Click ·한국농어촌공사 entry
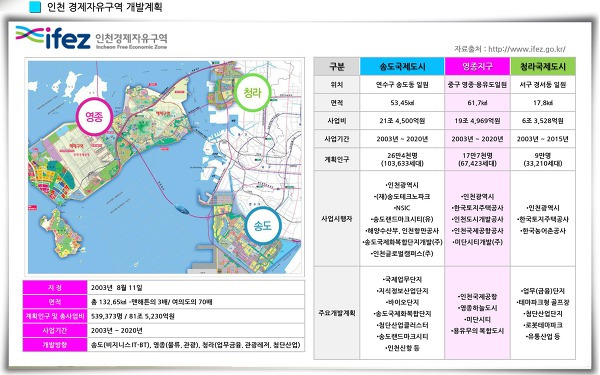600x375 pixels. (543, 231)
